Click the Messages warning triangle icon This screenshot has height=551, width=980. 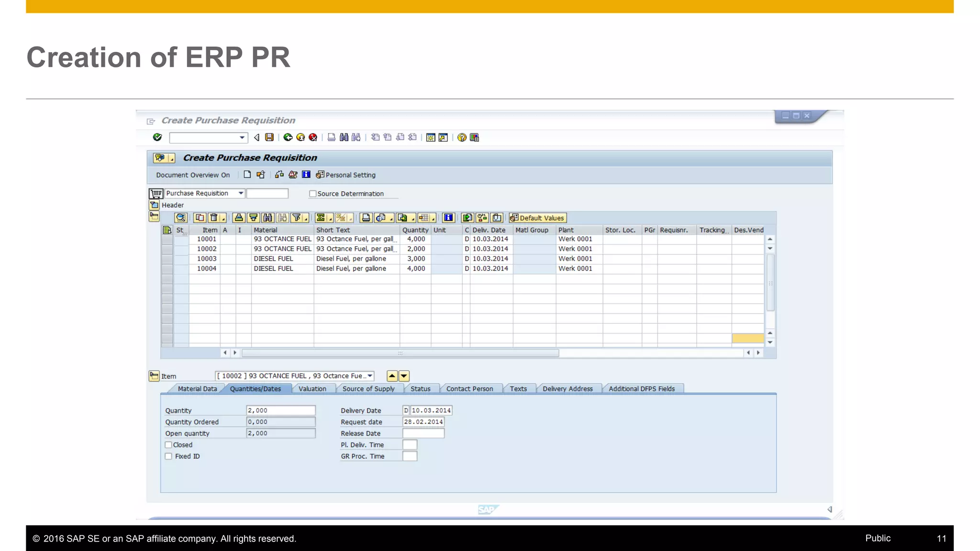tap(293, 175)
